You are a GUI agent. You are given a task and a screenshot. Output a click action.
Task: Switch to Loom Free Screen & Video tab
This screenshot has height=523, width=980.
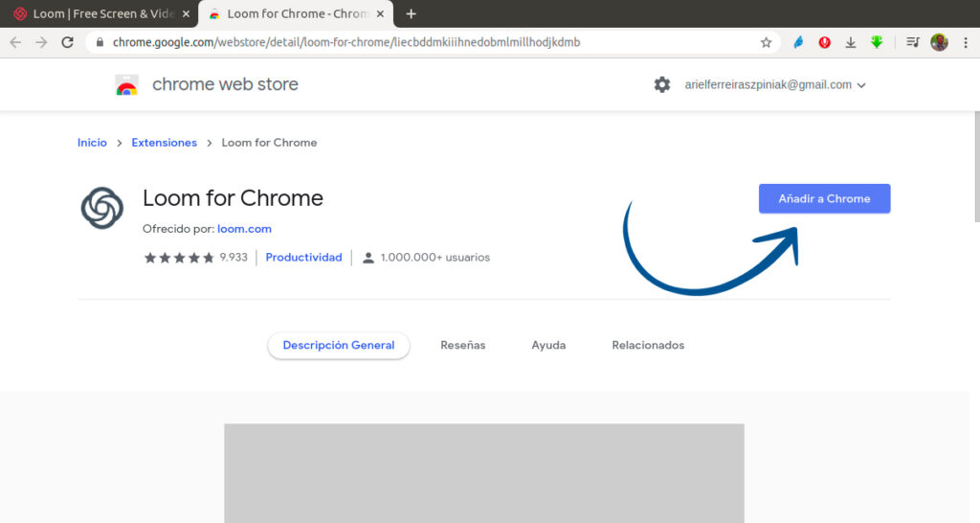pos(101,13)
